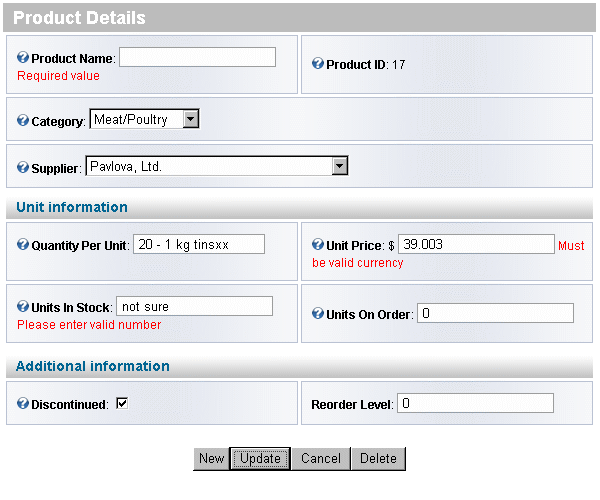Click the Reorder Level label
Viewport: 600px width, 500px height.
click(352, 404)
